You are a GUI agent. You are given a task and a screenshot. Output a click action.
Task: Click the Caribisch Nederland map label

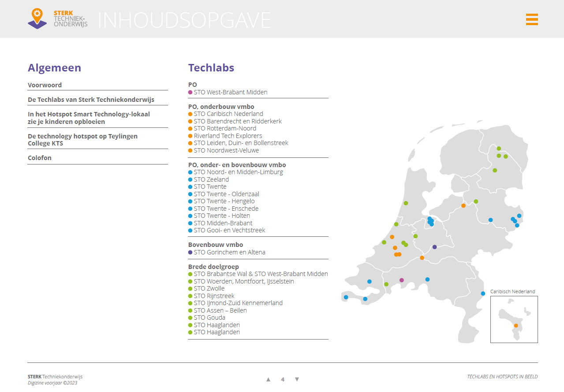click(x=513, y=291)
